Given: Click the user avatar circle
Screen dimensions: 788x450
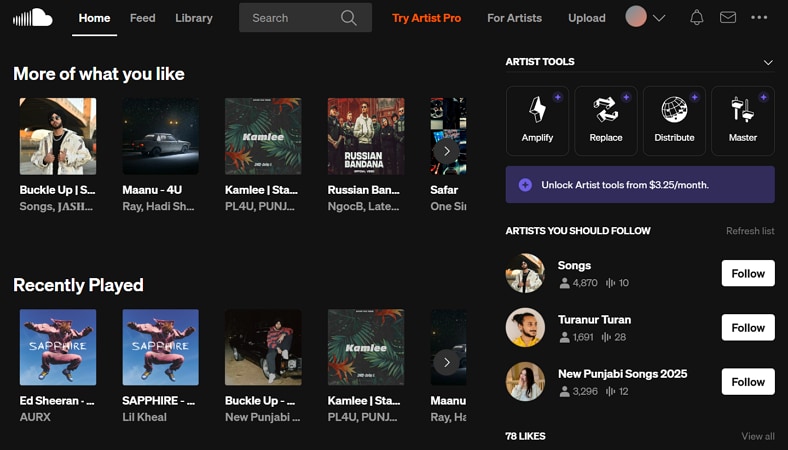Looking at the screenshot, I should [636, 17].
